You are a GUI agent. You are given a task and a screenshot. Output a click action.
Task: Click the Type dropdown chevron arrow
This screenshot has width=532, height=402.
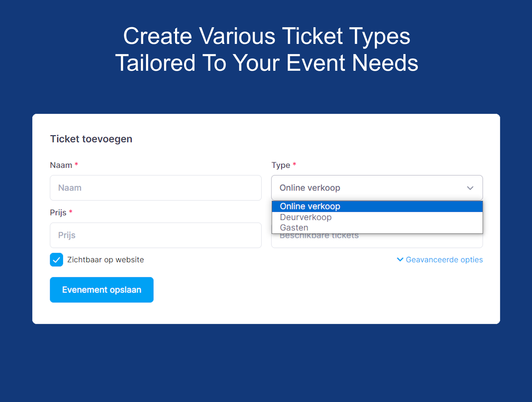[470, 188]
